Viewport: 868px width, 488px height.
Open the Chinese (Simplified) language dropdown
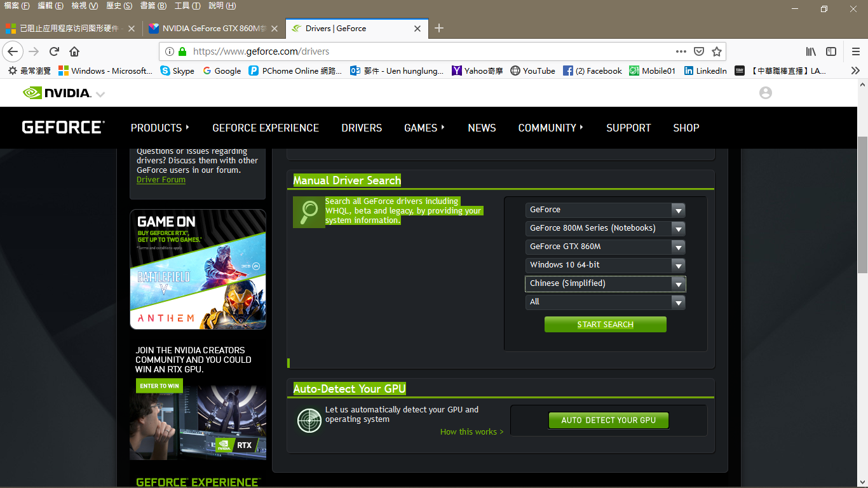(605, 283)
